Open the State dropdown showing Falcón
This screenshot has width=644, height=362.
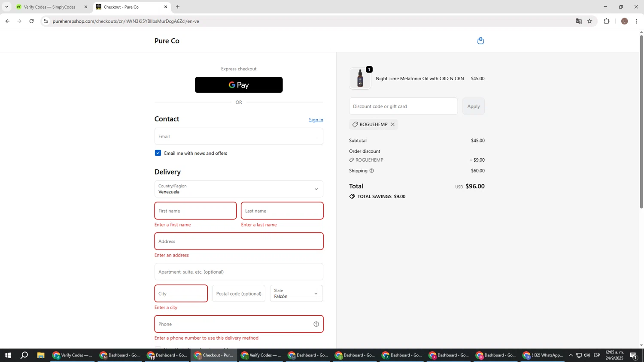coord(296,294)
